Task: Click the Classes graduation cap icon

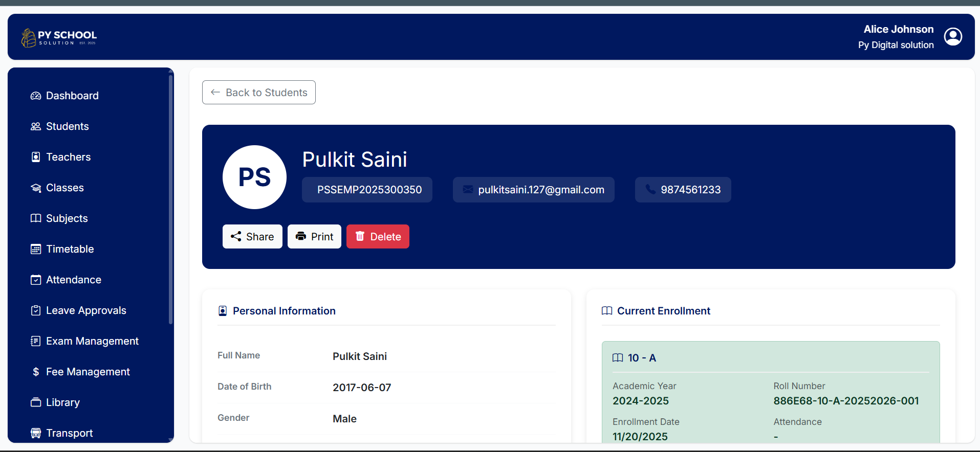Action: pyautogui.click(x=36, y=188)
